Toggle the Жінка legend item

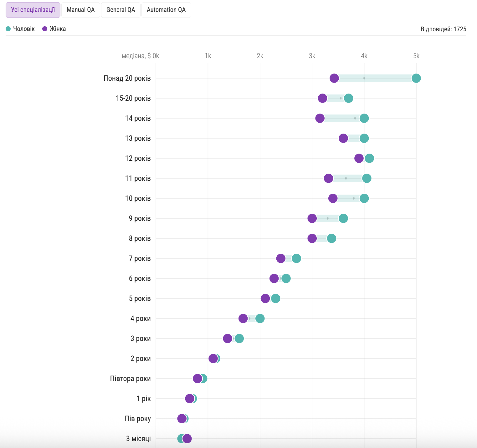tap(54, 29)
